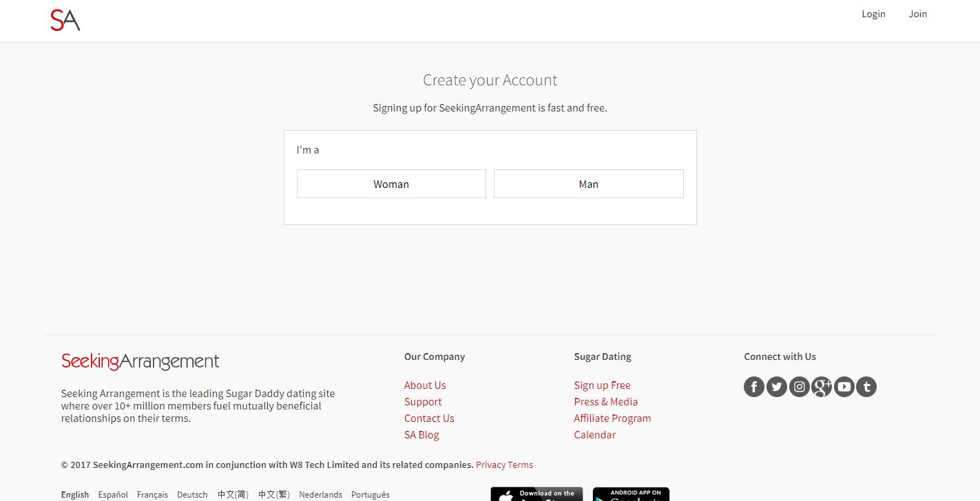Select the Woman option

point(391,184)
